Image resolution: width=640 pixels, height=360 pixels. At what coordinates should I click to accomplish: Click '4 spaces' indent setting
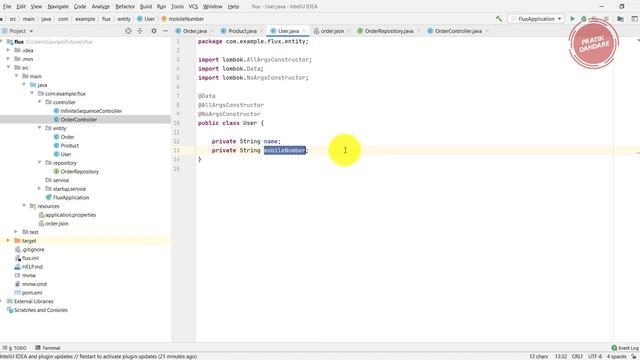pyautogui.click(x=616, y=356)
